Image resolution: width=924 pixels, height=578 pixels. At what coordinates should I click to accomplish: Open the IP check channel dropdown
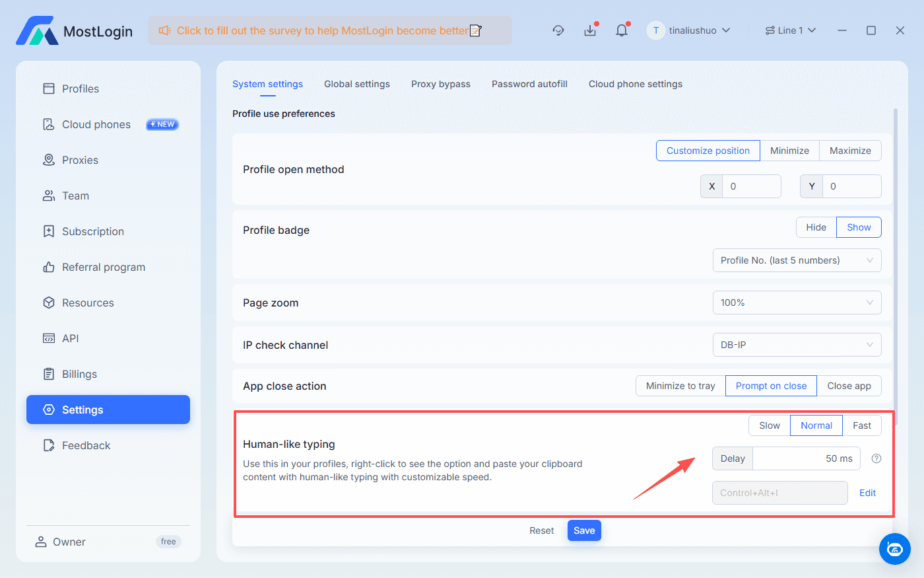coord(797,344)
